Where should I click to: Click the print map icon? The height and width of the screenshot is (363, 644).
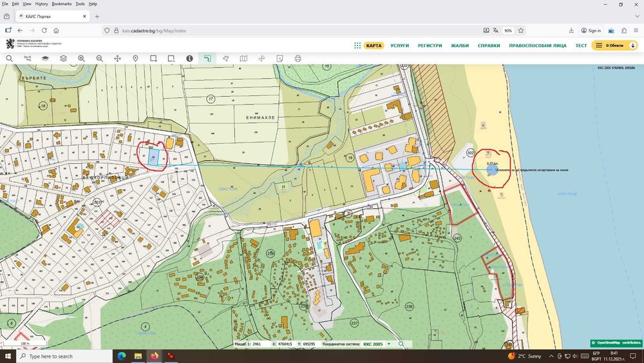click(298, 59)
